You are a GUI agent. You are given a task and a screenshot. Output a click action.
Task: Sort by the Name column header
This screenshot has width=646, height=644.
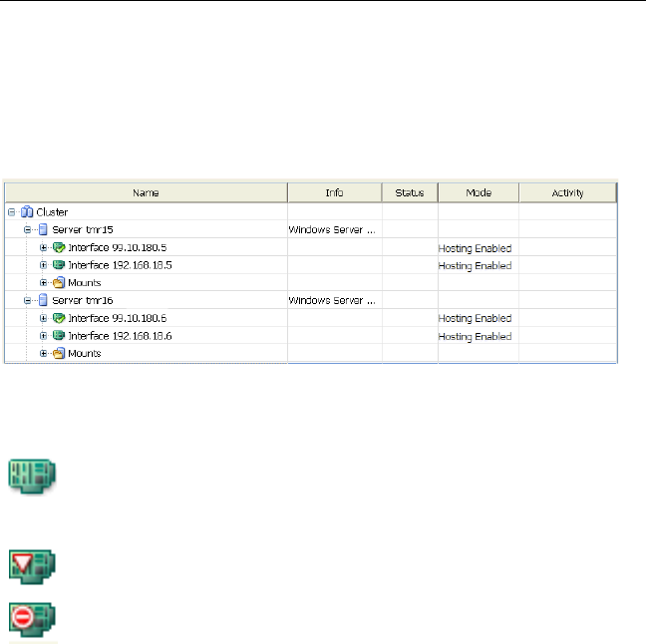coord(147,192)
